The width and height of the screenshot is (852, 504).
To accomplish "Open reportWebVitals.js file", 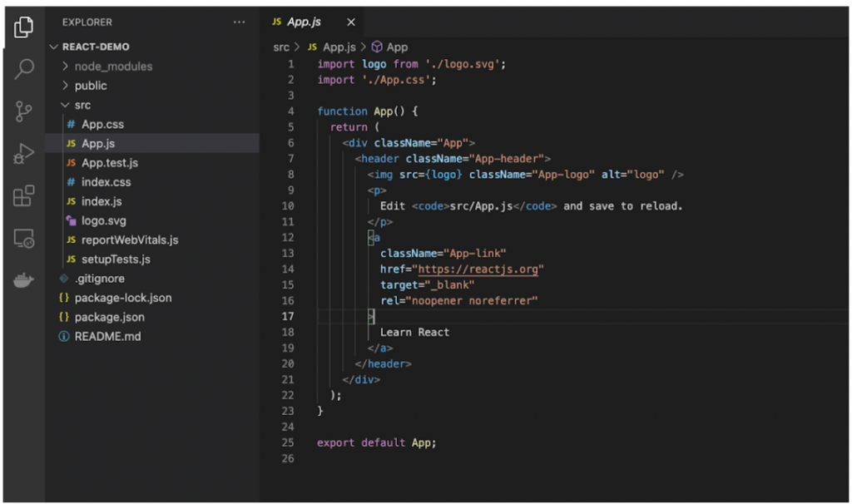I will (x=152, y=240).
